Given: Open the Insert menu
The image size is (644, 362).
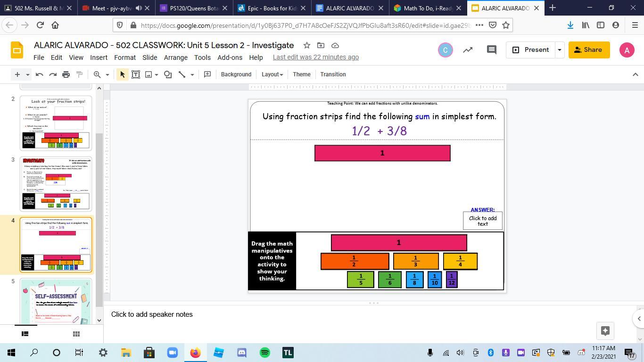Looking at the screenshot, I should click(99, 58).
